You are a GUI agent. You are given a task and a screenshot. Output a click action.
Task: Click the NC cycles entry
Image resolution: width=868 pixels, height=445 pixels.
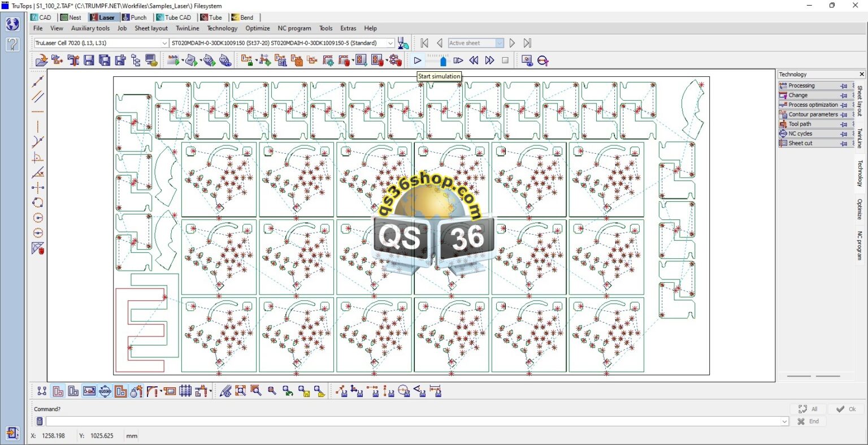[801, 133]
